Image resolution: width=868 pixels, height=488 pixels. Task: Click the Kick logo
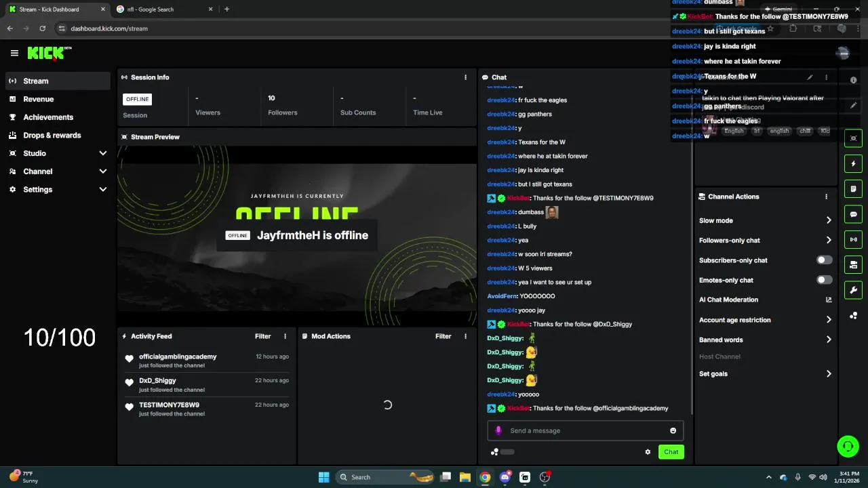point(49,53)
